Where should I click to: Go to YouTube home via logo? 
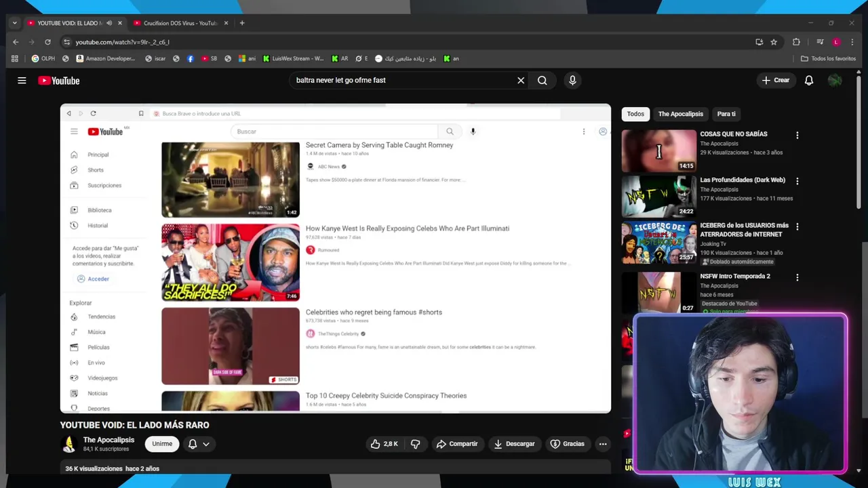point(59,81)
